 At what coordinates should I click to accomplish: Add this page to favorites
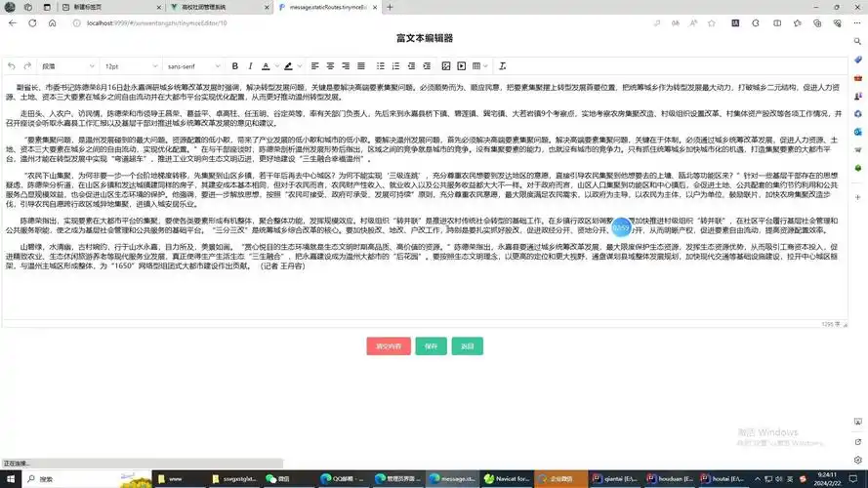[712, 23]
